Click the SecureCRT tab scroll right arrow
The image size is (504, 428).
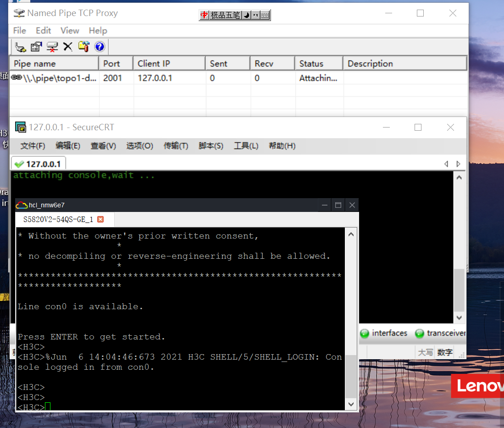click(x=458, y=164)
